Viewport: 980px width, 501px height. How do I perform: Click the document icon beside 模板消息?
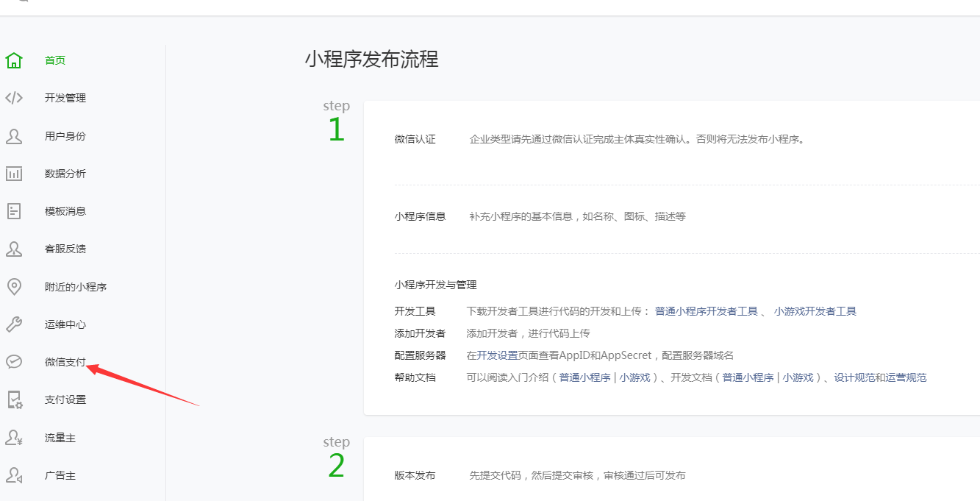(x=14, y=211)
